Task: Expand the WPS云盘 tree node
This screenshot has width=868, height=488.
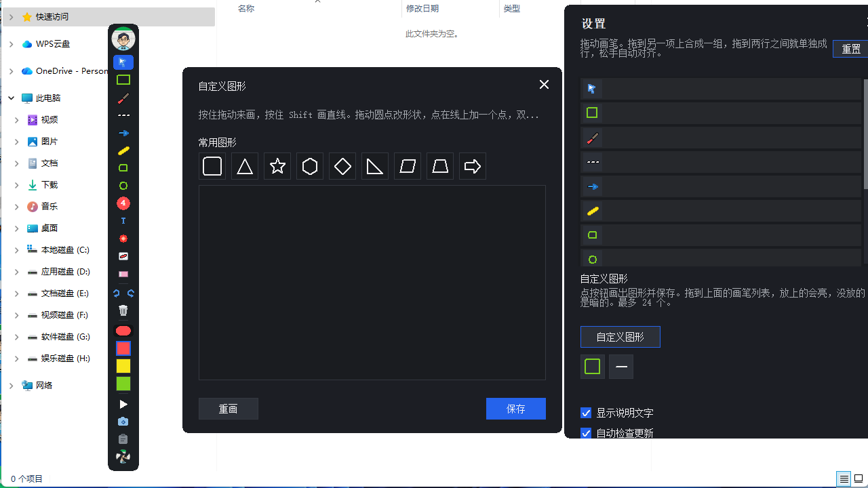Action: click(12, 44)
